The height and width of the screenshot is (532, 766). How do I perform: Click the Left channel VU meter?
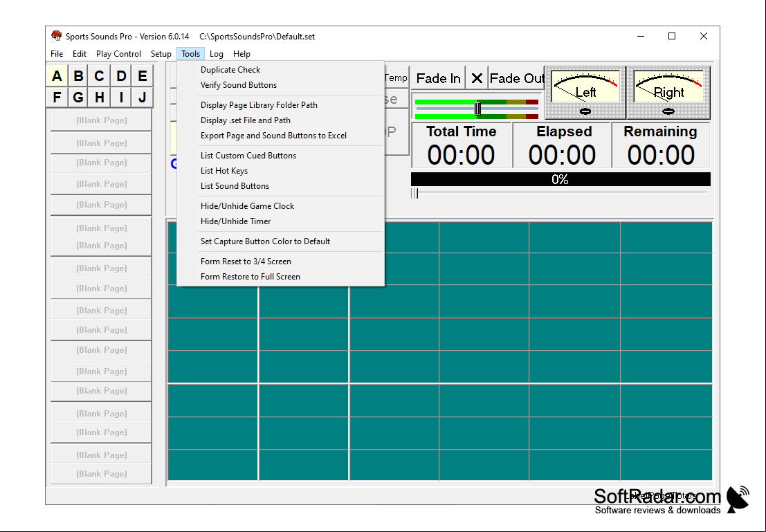pyautogui.click(x=585, y=92)
